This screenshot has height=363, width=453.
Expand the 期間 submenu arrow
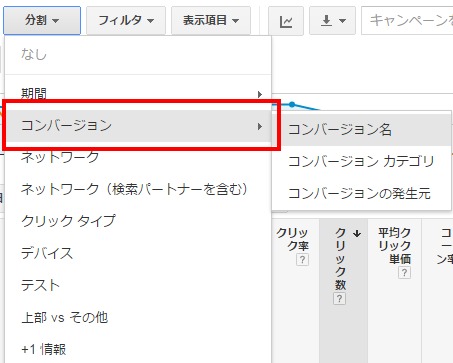click(260, 94)
